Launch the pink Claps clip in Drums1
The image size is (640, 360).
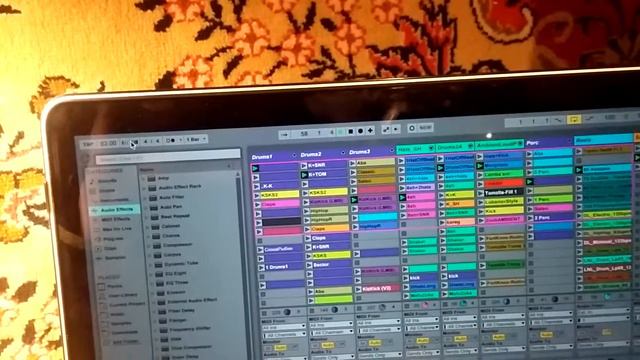tap(257, 204)
